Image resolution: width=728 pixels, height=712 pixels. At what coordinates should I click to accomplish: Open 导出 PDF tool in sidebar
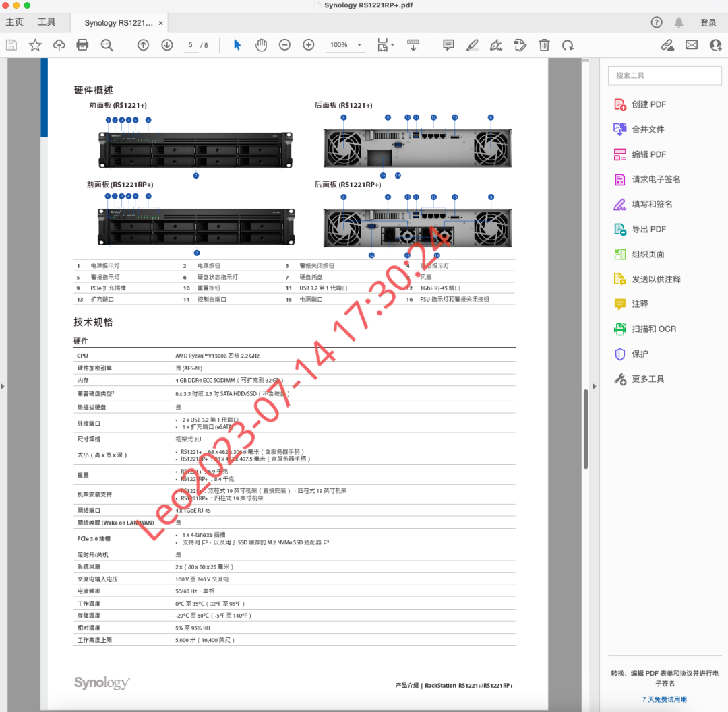click(648, 229)
